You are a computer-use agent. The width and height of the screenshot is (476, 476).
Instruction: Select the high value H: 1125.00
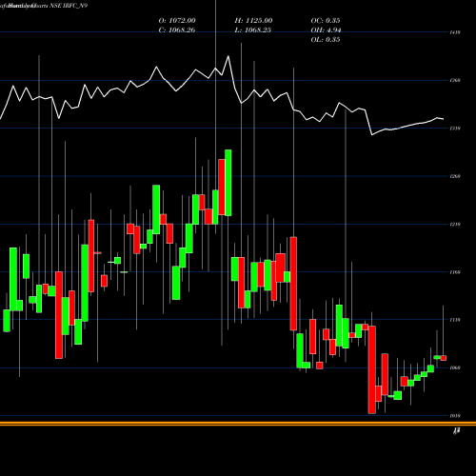(x=253, y=21)
